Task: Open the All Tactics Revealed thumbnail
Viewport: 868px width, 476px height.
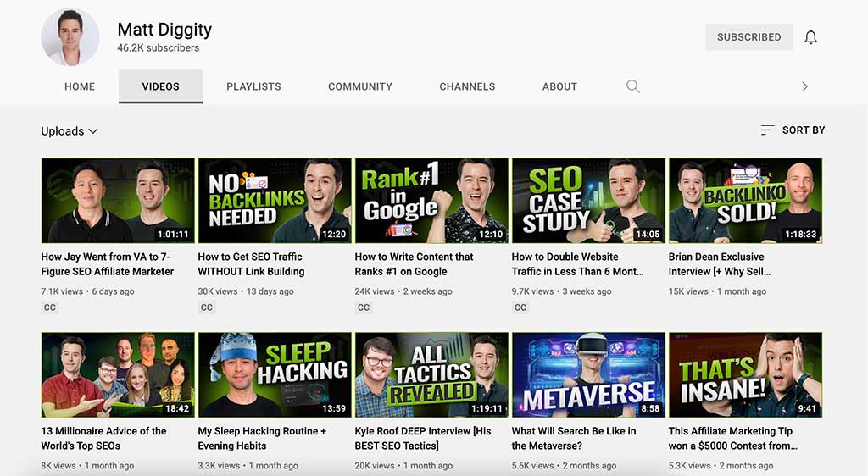Action: tap(431, 375)
